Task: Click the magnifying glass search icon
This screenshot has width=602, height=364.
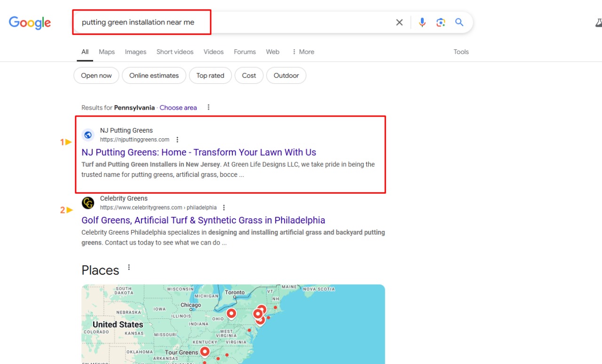Action: (x=459, y=22)
